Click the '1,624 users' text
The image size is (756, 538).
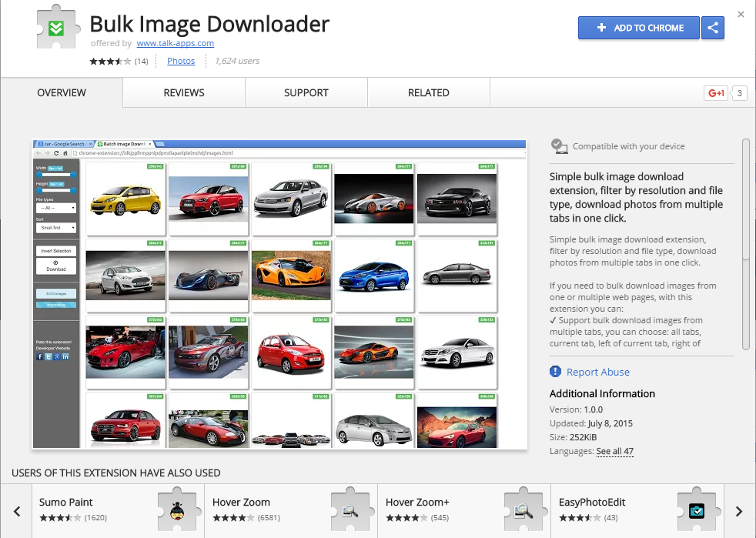237,61
